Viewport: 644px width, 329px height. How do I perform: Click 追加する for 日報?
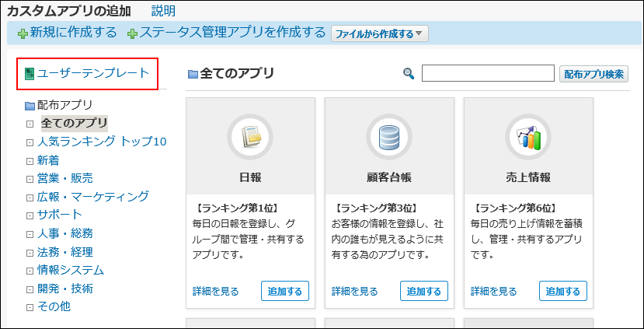285,292
